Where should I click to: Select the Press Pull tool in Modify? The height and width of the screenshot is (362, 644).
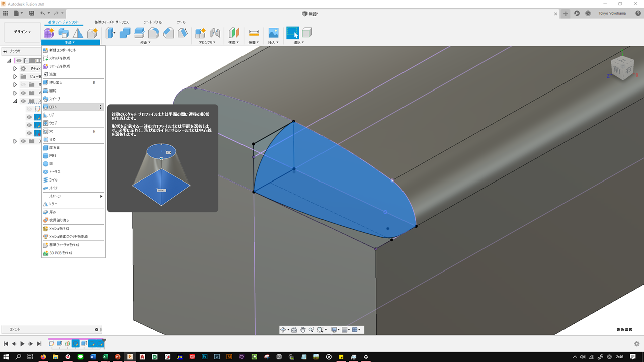[111, 33]
